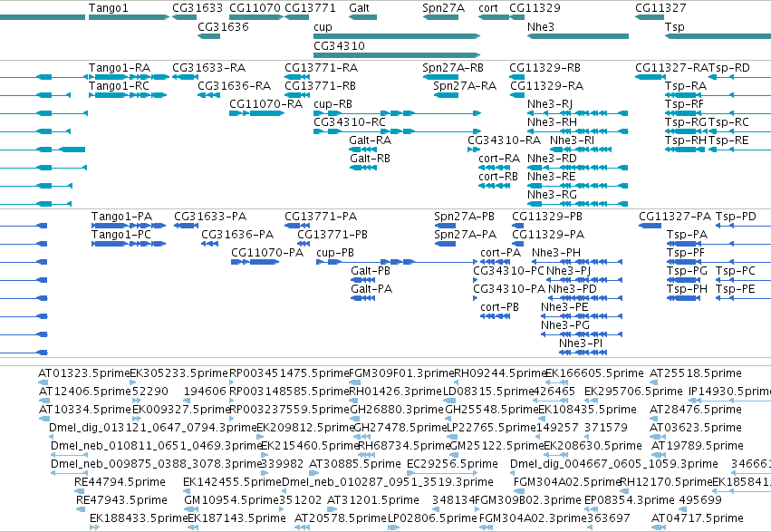The height and width of the screenshot is (532, 771).
Task: Select the CG11327-PA protein
Action: tap(650, 226)
